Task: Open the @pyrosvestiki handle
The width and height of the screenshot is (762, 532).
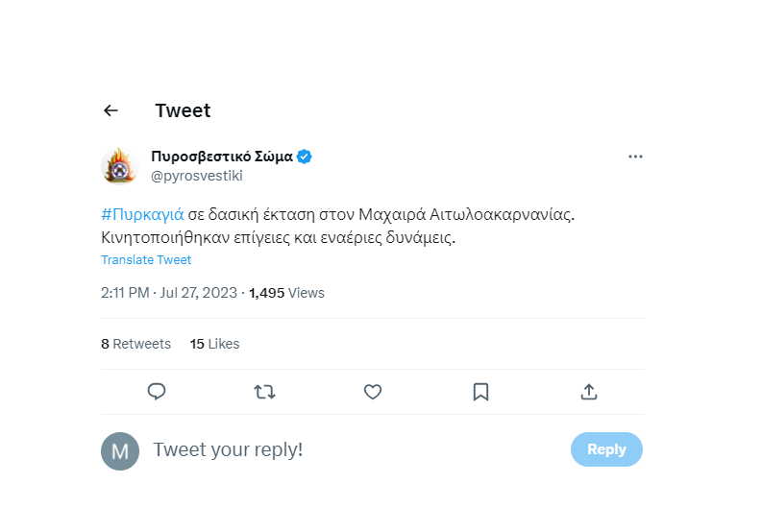Action: click(x=197, y=176)
